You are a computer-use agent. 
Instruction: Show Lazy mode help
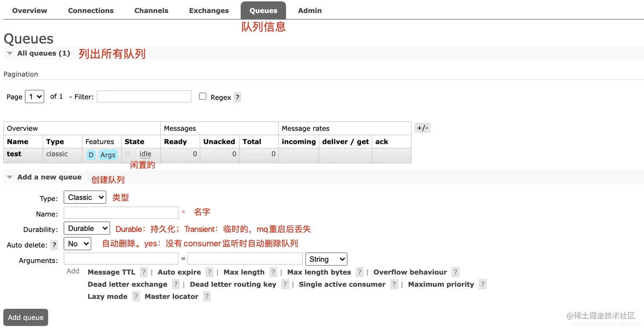point(136,297)
